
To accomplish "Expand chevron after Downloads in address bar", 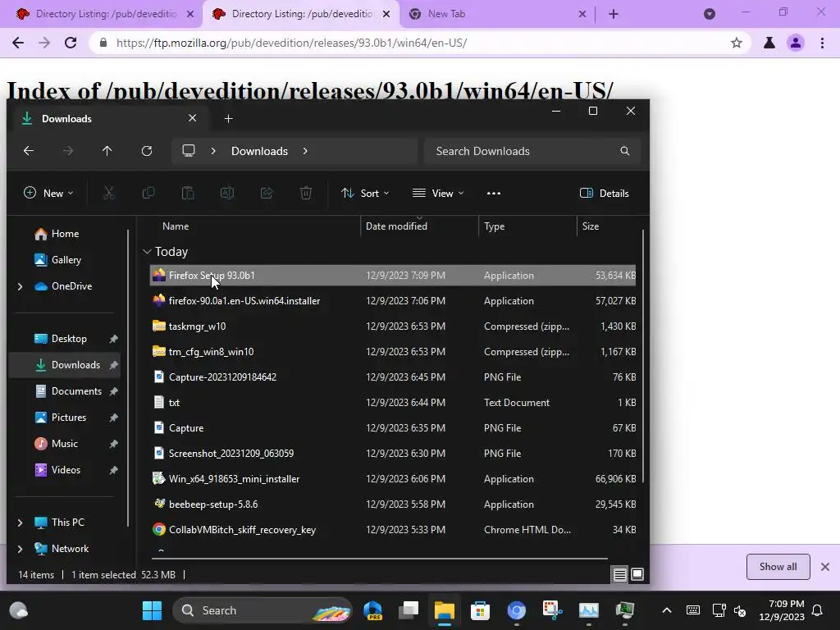I will pyautogui.click(x=305, y=151).
